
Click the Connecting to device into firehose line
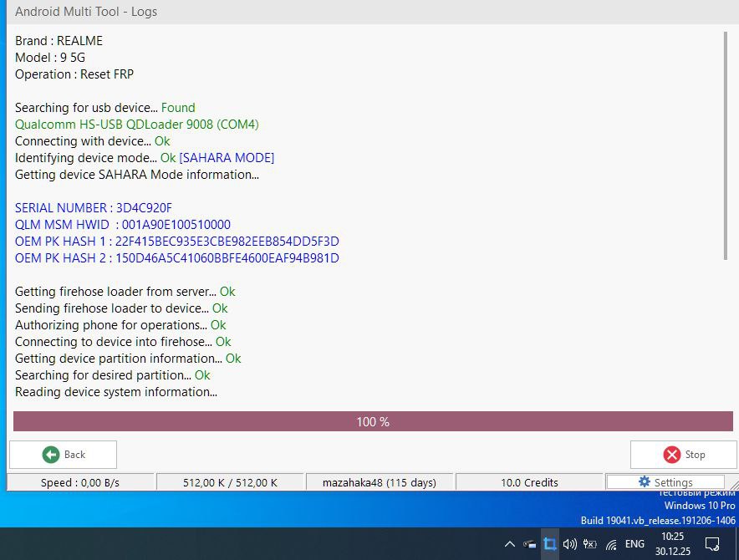coord(123,342)
